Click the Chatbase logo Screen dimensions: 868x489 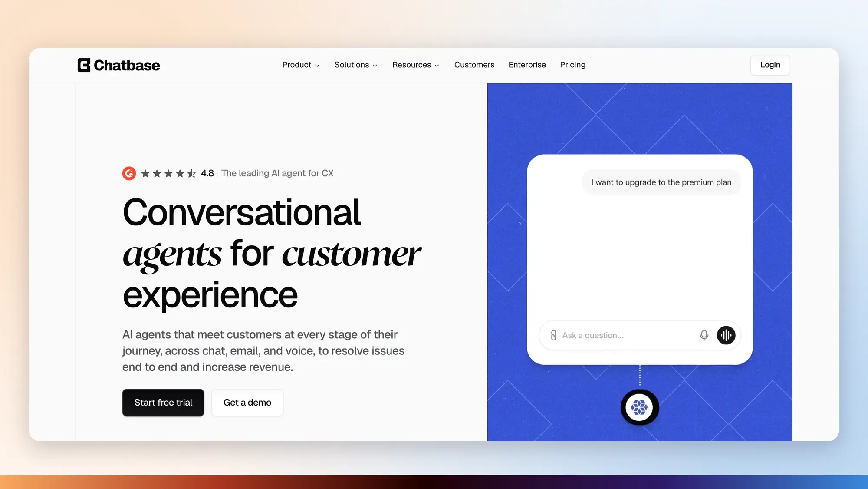[118, 65]
